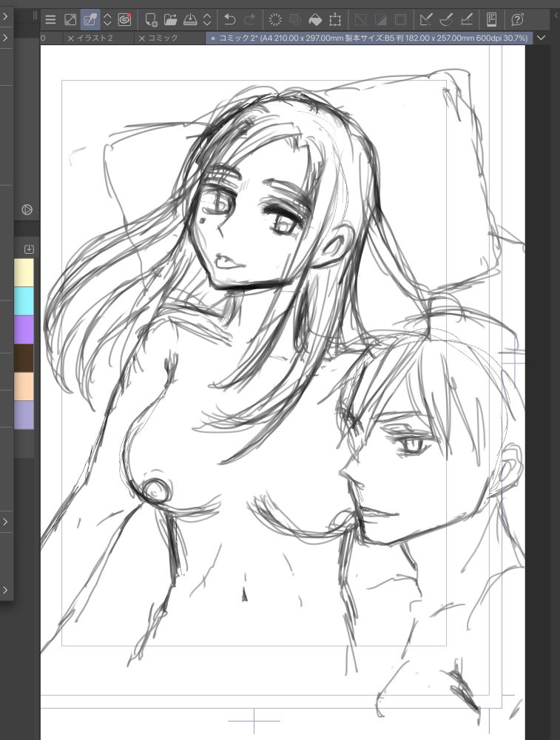
Task: Toggle Snap to ruler
Action: pyautogui.click(x=426, y=20)
